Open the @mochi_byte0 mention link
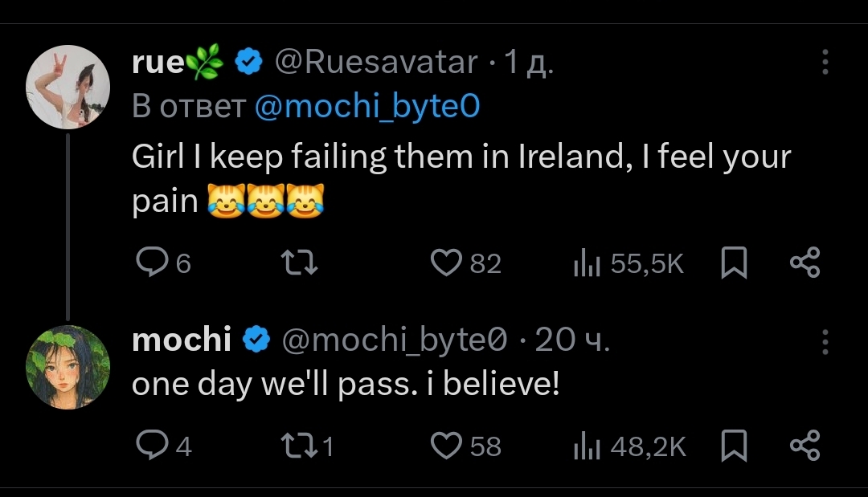This screenshot has height=497, width=868. coord(366,106)
